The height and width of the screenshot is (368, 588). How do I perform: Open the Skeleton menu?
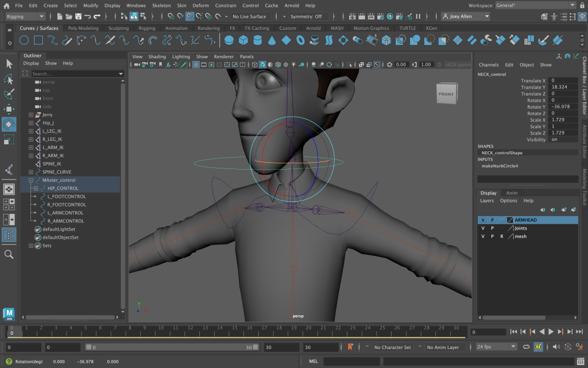pyautogui.click(x=161, y=5)
